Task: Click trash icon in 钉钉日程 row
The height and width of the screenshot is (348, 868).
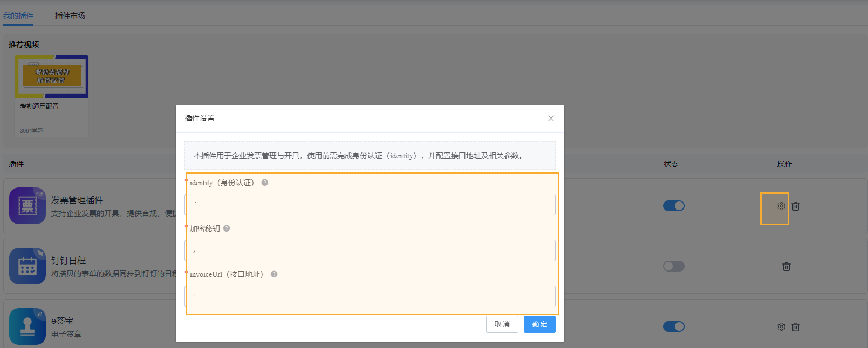Action: point(787,267)
